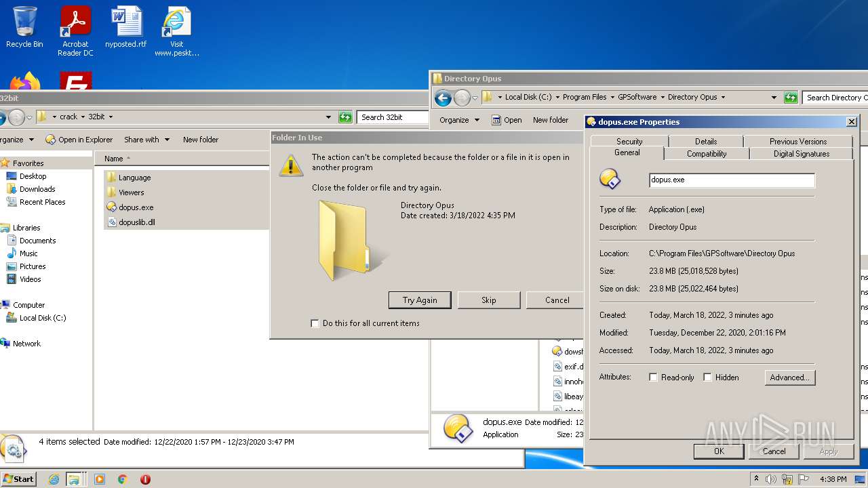Click New folder in Directory Opus window
Image resolution: width=868 pixels, height=488 pixels.
pyautogui.click(x=551, y=120)
